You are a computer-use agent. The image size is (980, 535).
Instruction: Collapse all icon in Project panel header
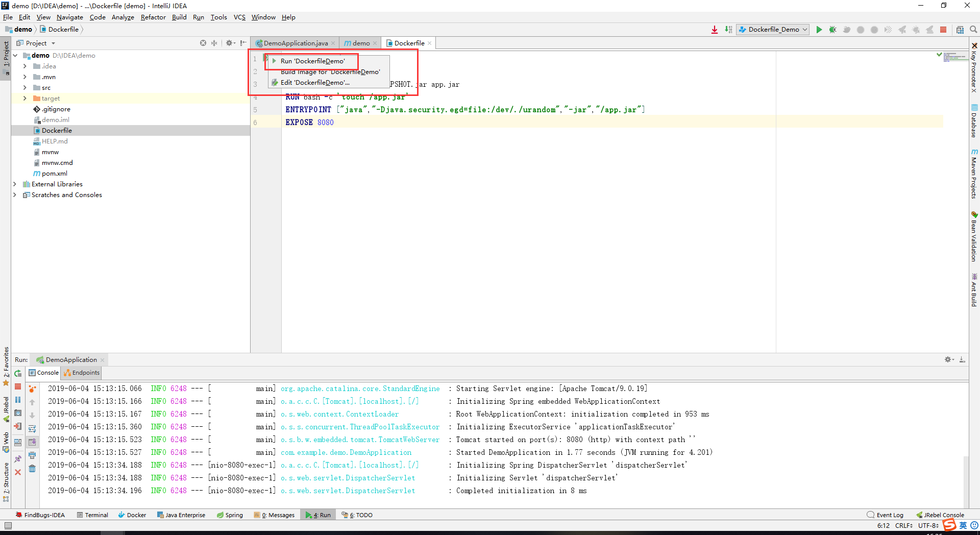tap(214, 43)
